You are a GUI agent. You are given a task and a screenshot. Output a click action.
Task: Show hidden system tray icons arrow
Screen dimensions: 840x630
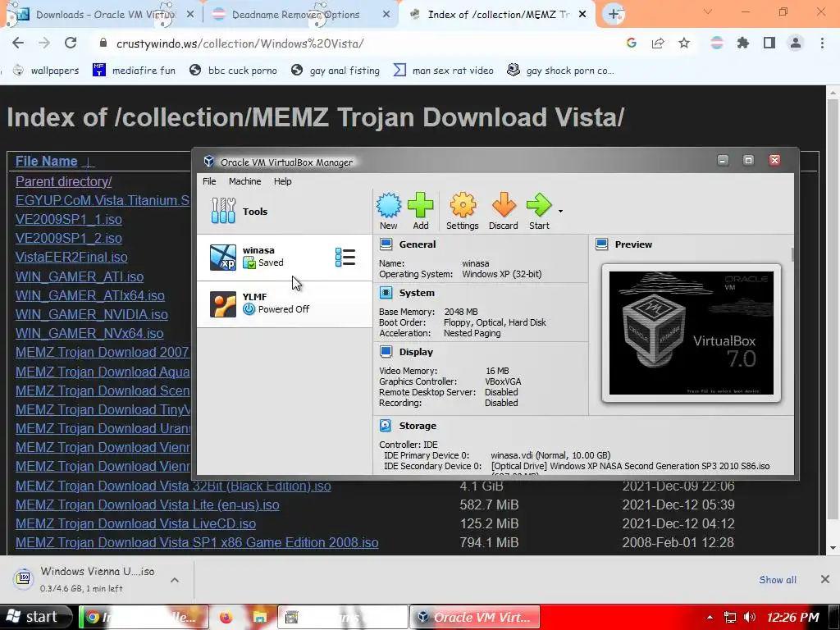click(710, 617)
